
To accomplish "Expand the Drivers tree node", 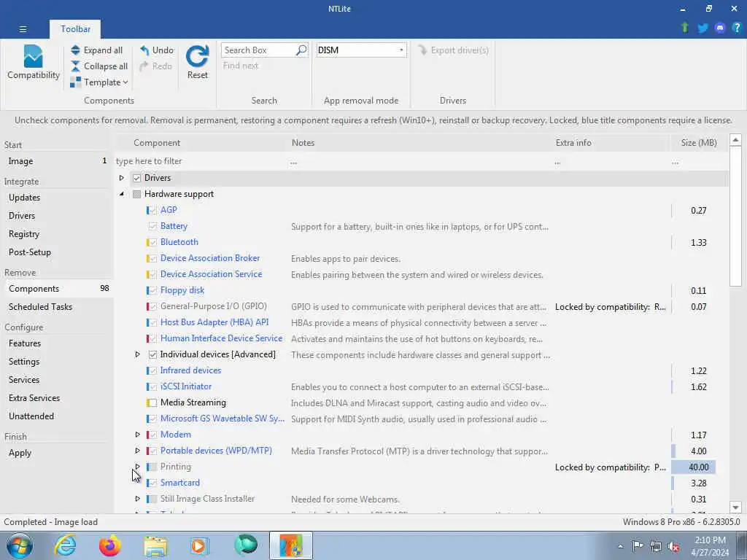I will tap(122, 178).
